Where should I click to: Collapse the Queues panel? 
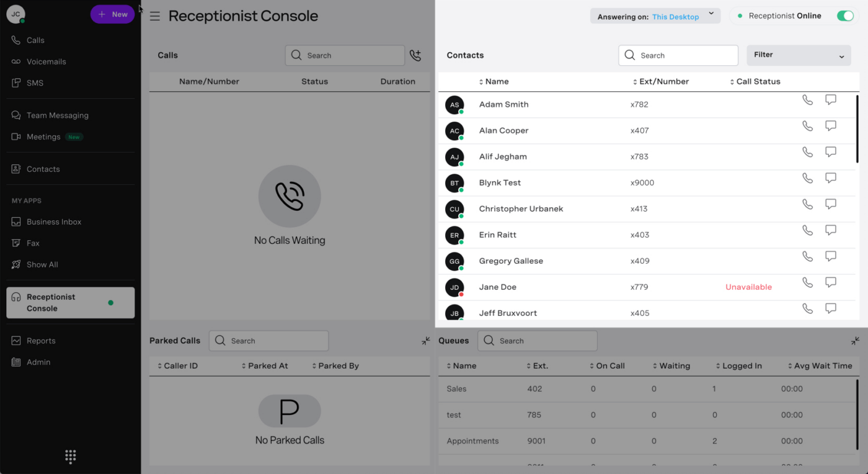855,341
